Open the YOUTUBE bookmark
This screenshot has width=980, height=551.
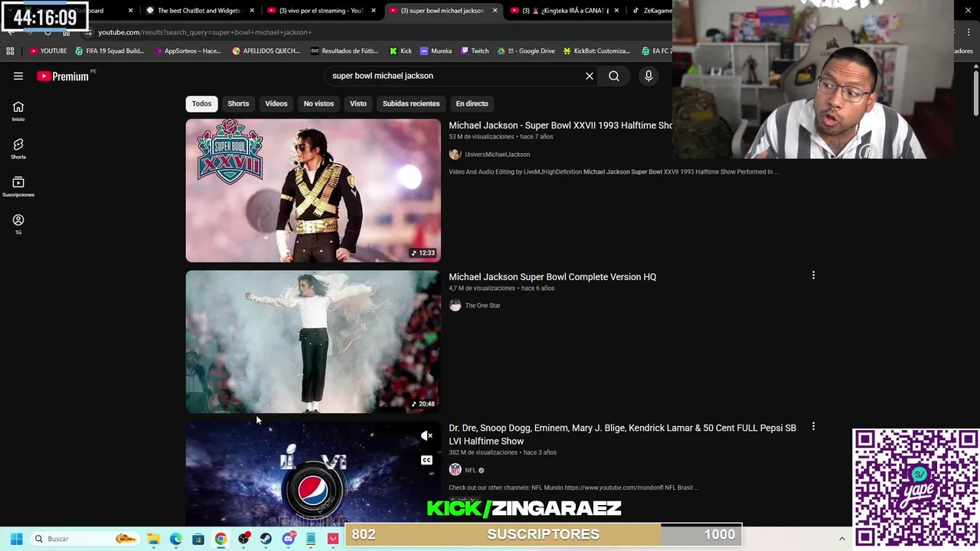(x=48, y=51)
